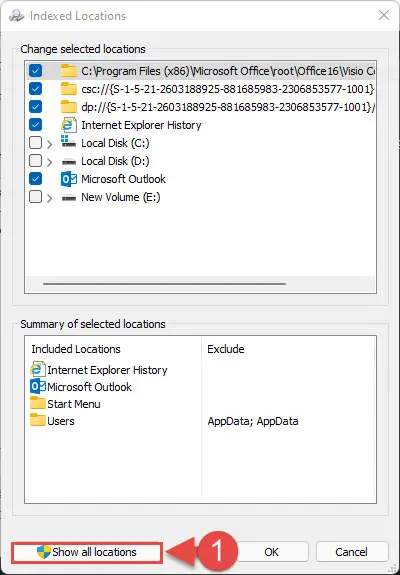Uncheck the Microsoft Outlook checkbox

coord(36,179)
